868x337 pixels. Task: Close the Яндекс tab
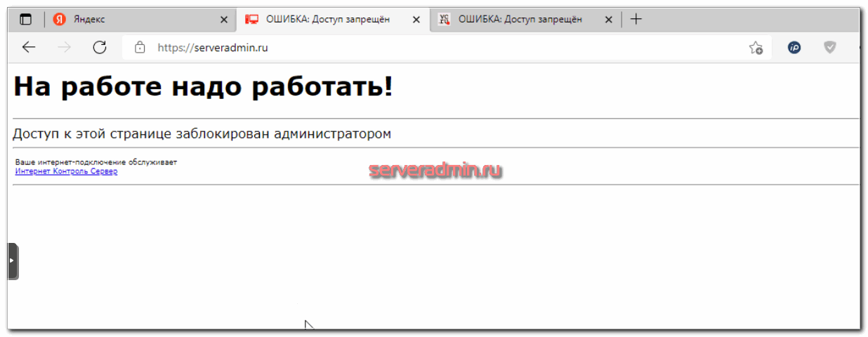pos(224,20)
